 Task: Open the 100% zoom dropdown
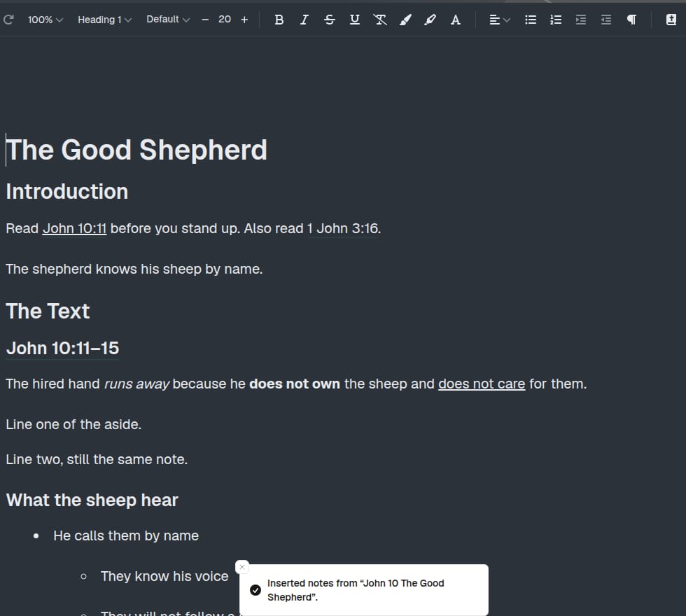[45, 20]
